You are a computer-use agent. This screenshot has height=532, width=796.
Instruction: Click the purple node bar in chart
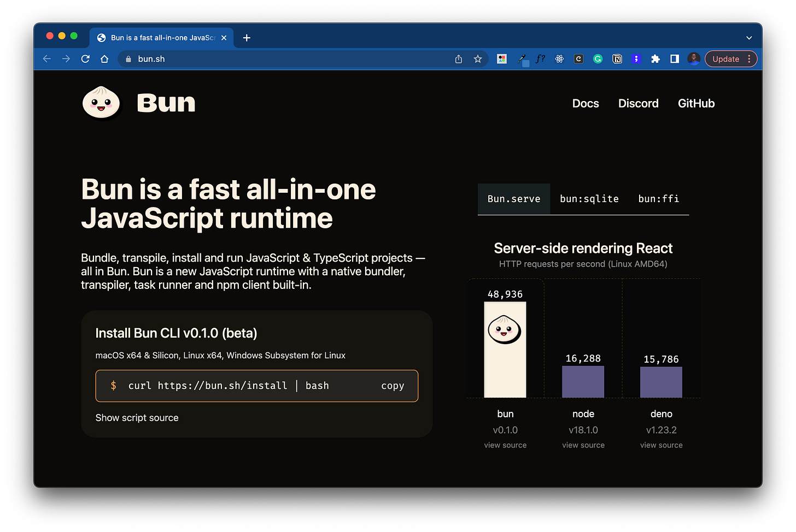583,382
